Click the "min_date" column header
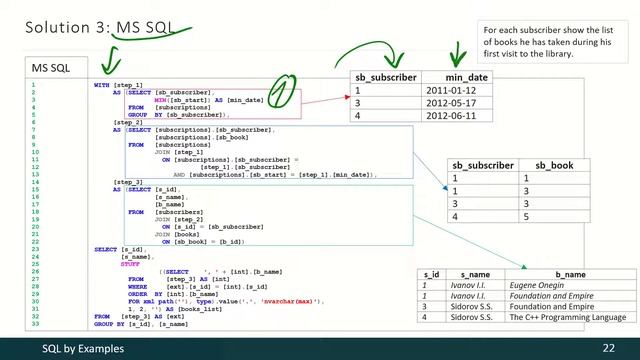640x360 pixels. [x=467, y=77]
